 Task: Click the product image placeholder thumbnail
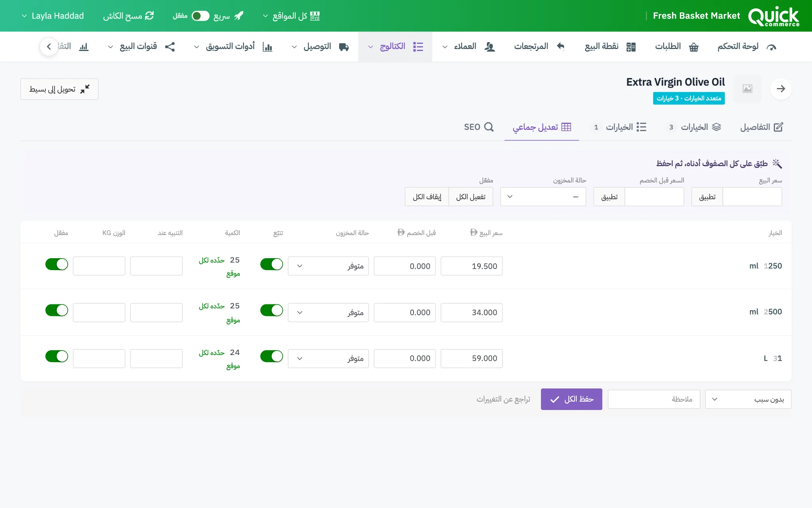click(748, 89)
